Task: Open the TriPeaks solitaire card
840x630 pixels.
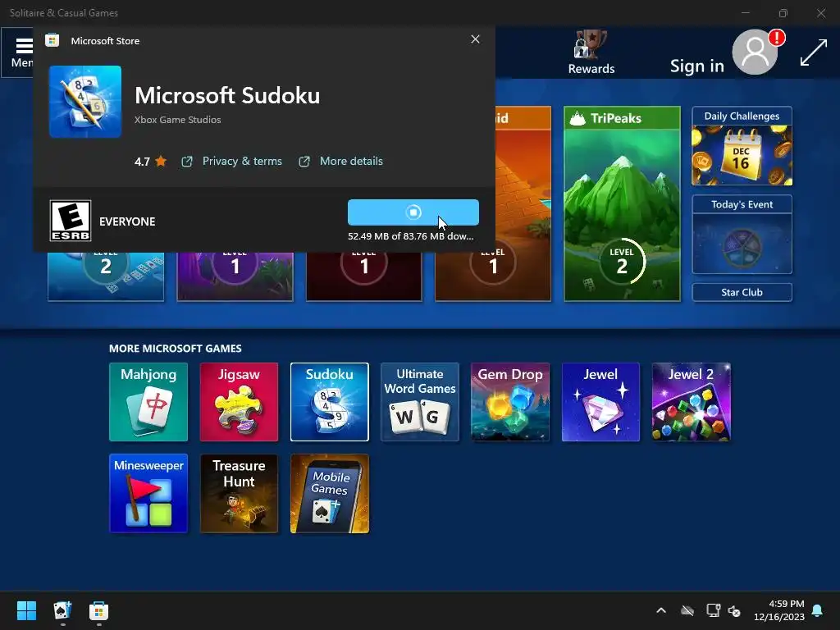Action: tap(622, 203)
